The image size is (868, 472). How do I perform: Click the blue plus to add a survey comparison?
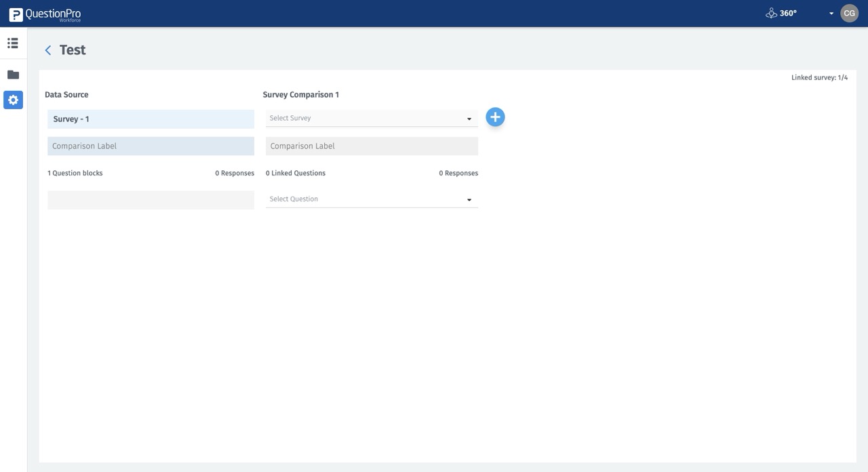pos(495,117)
